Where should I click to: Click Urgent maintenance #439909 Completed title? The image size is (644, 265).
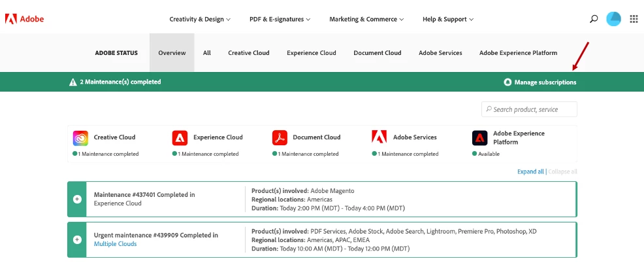pyautogui.click(x=156, y=236)
